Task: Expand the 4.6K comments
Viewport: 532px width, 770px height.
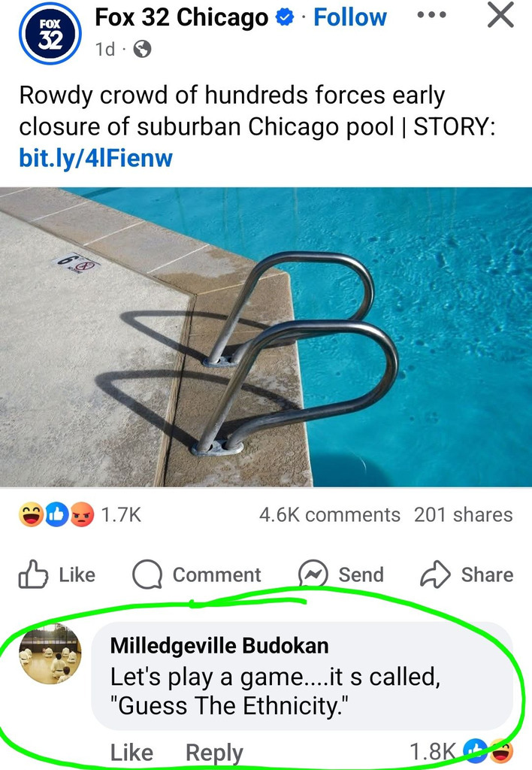Action: pyautogui.click(x=330, y=514)
